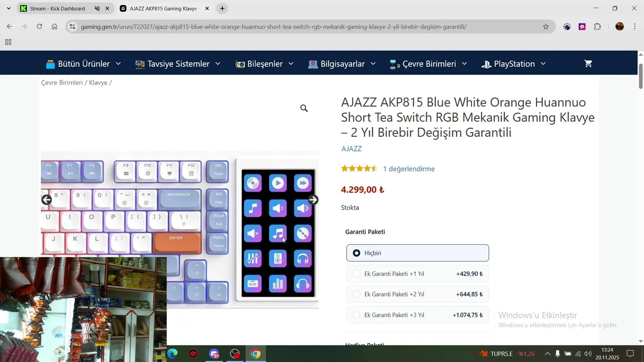Expand the Bütün Ürünler chevron

pos(118,64)
